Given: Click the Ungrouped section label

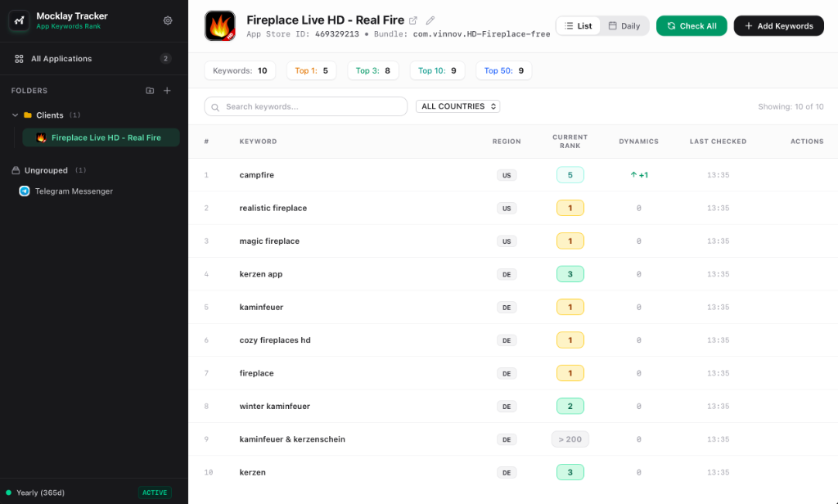Looking at the screenshot, I should 46,170.
